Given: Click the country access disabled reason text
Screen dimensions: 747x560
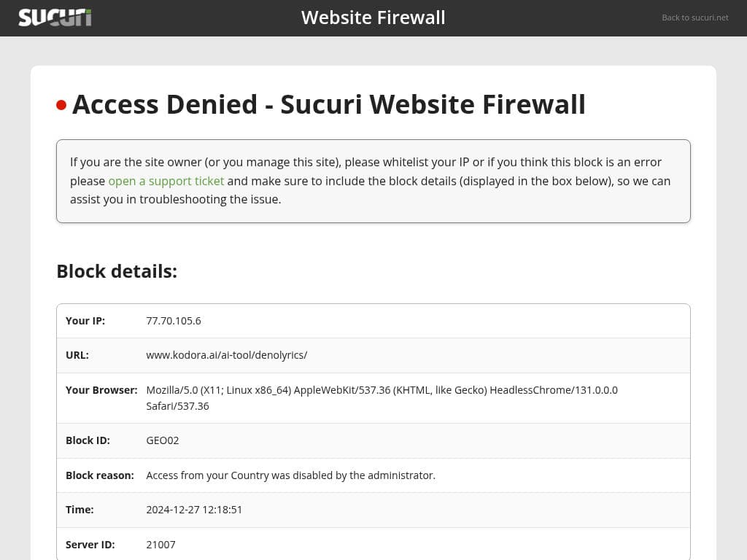Looking at the screenshot, I should (290, 475).
